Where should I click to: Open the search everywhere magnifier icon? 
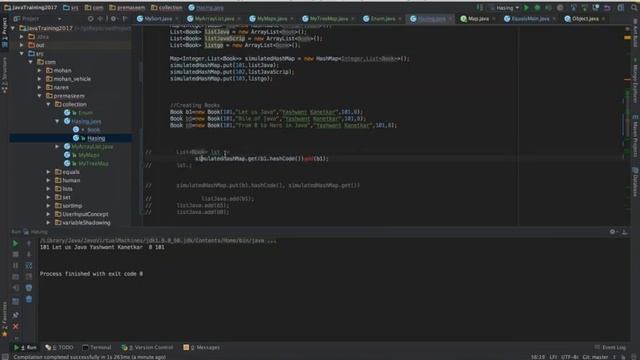(634, 8)
